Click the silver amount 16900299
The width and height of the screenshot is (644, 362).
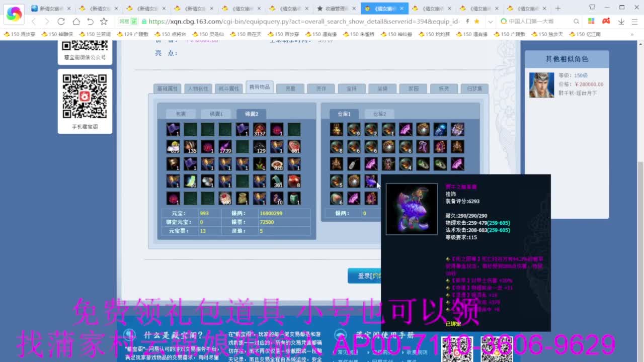coord(271,213)
